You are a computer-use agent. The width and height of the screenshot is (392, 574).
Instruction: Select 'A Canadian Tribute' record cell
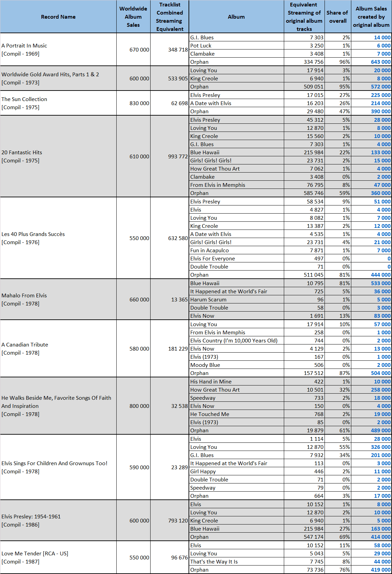pos(58,349)
